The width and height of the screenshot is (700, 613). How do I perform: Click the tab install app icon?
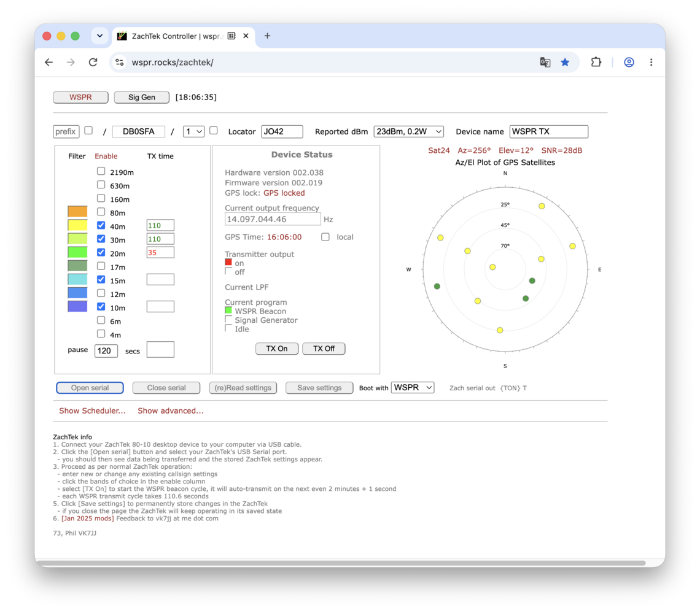(231, 36)
